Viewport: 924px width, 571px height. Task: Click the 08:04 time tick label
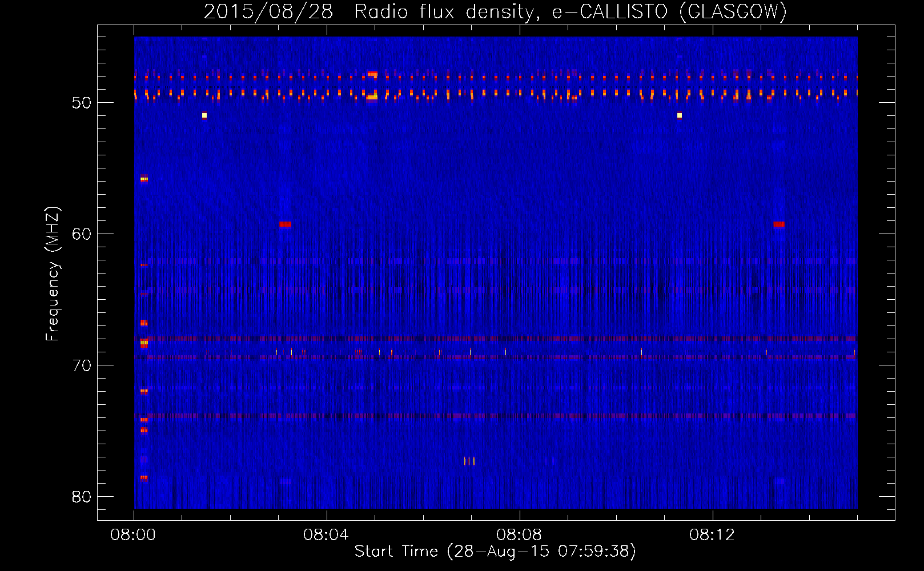326,535
